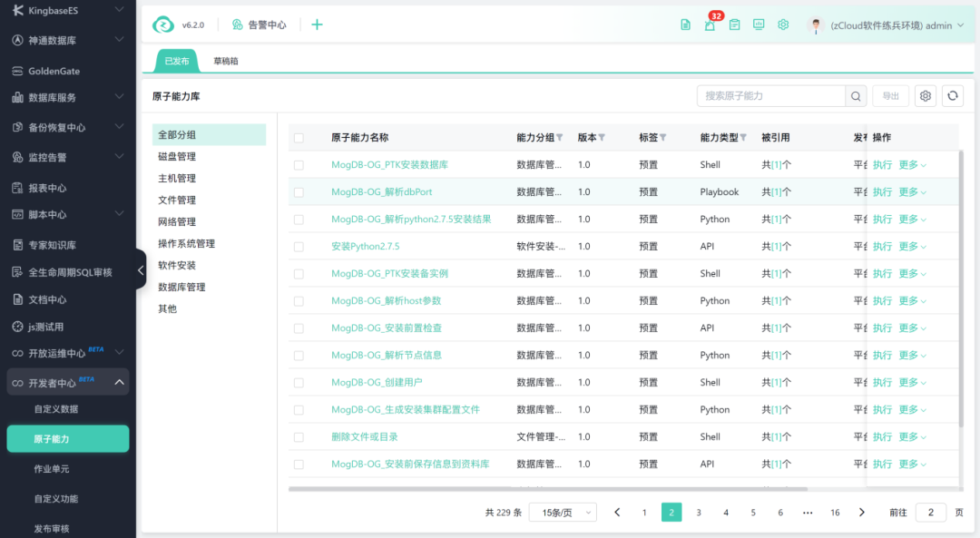Click the 备份恢复中心 sidebar icon
The width and height of the screenshot is (980, 538).
pos(17,128)
